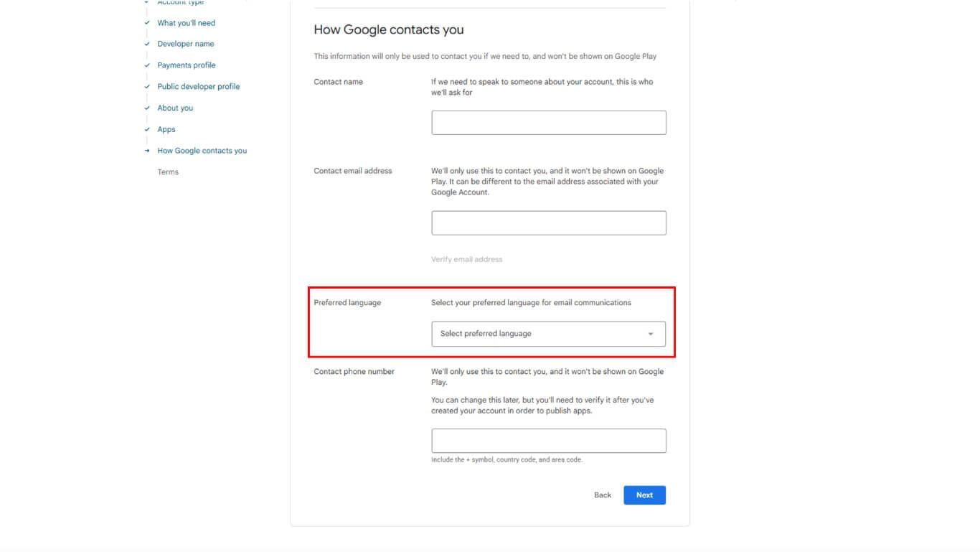Screen dimensions: 980x552
Task: Click the caret arrow in the language dropdown
Action: pos(651,334)
